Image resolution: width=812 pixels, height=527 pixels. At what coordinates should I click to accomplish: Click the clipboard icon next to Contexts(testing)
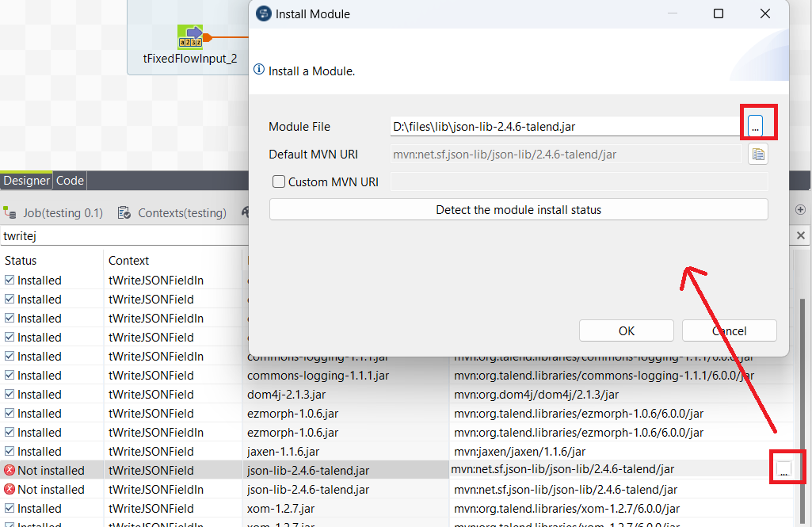click(x=124, y=212)
